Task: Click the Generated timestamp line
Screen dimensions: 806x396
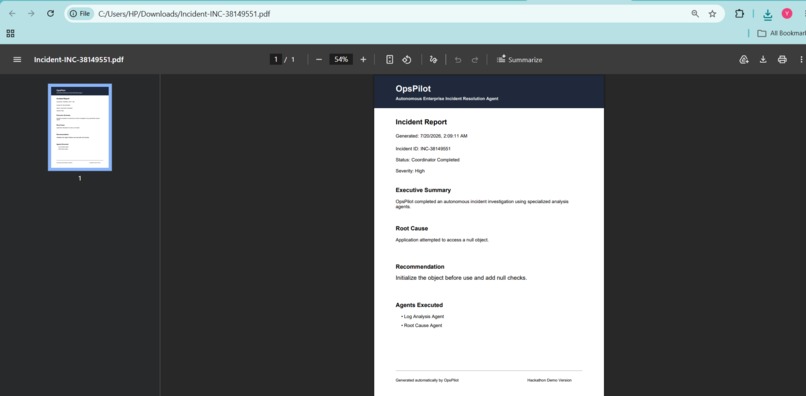Action: point(431,136)
